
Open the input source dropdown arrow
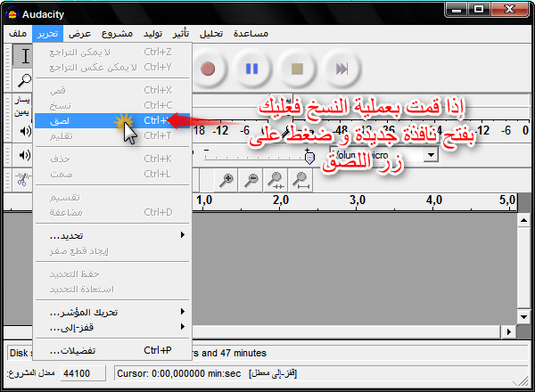point(431,155)
